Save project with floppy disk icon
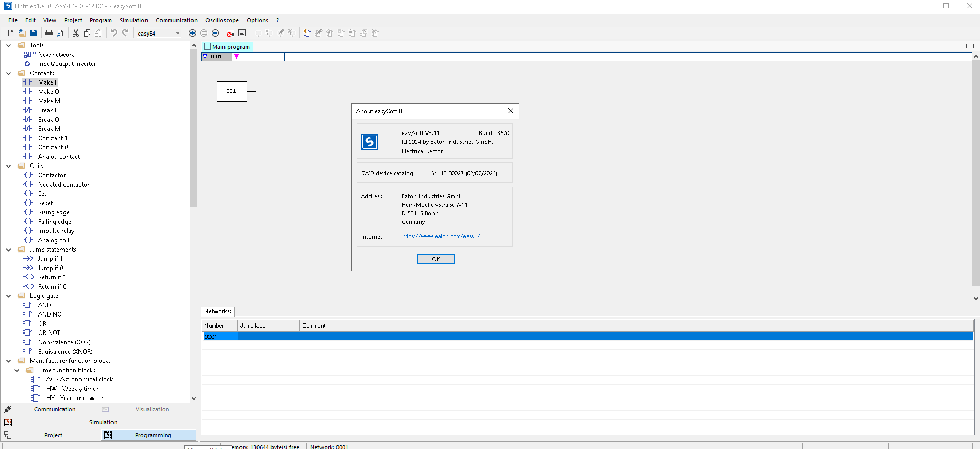980x449 pixels. click(x=34, y=33)
